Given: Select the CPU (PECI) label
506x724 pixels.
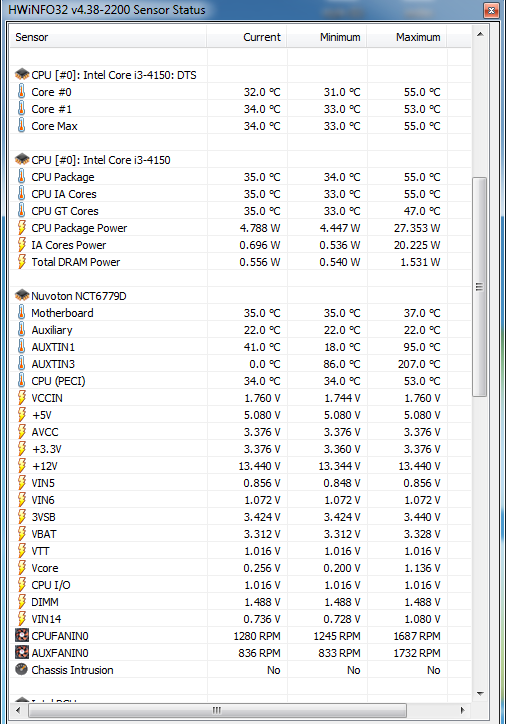Looking at the screenshot, I should (x=58, y=381).
